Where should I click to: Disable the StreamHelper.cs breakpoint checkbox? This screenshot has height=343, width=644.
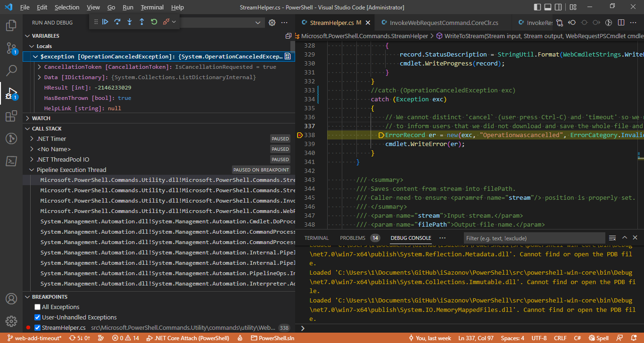38,328
